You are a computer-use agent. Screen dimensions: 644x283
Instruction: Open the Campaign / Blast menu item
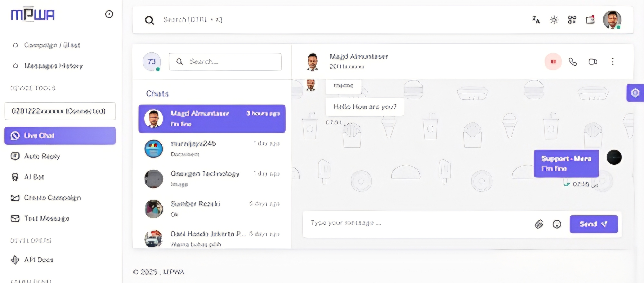52,45
